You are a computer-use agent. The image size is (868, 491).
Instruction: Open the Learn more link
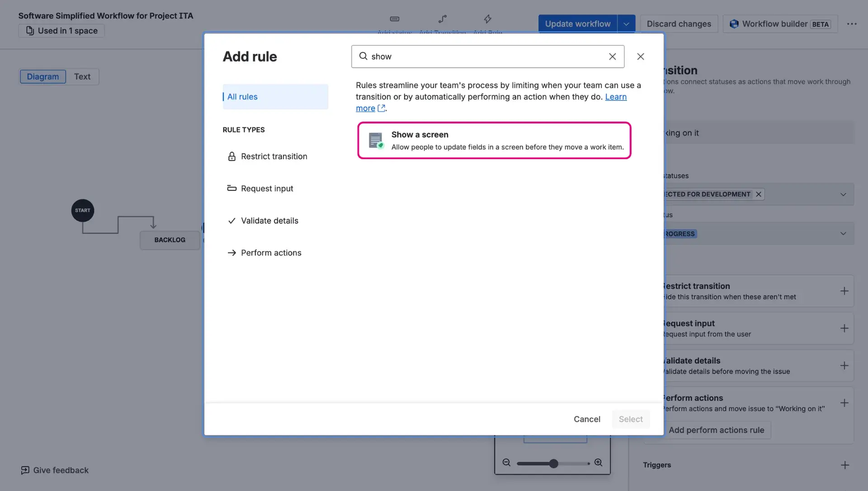click(616, 97)
